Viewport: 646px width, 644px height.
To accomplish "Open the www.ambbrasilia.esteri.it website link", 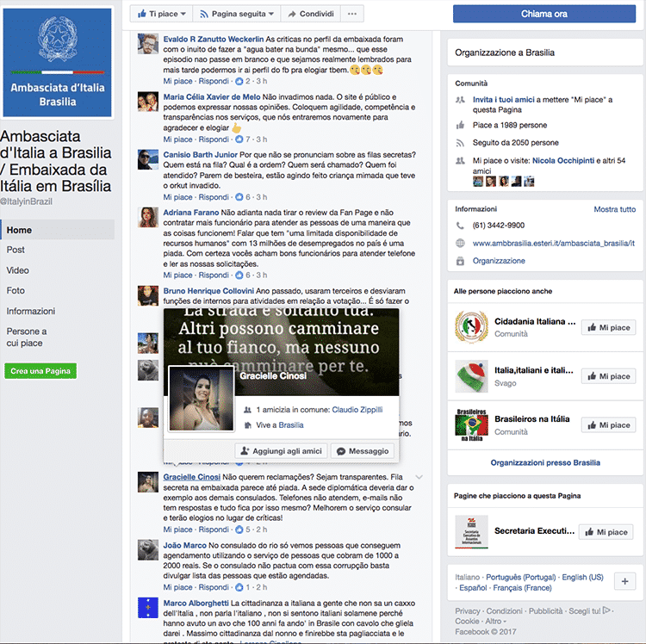I will [553, 244].
